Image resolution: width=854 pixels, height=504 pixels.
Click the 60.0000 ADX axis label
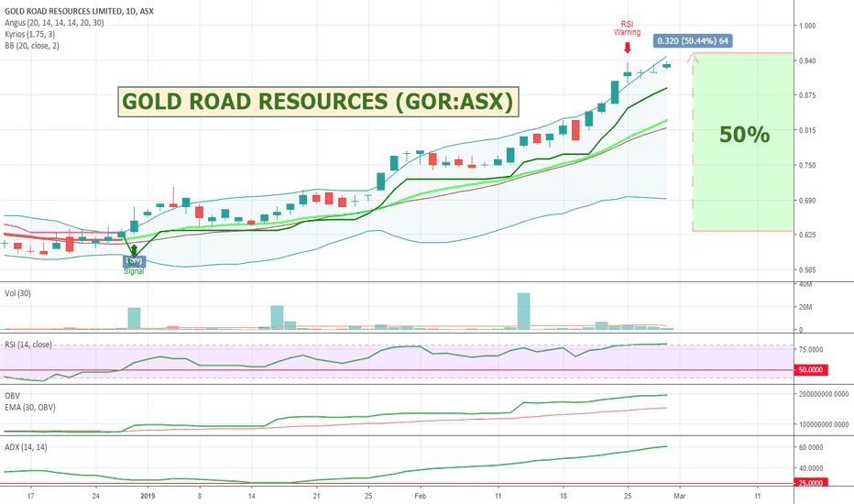click(x=811, y=447)
